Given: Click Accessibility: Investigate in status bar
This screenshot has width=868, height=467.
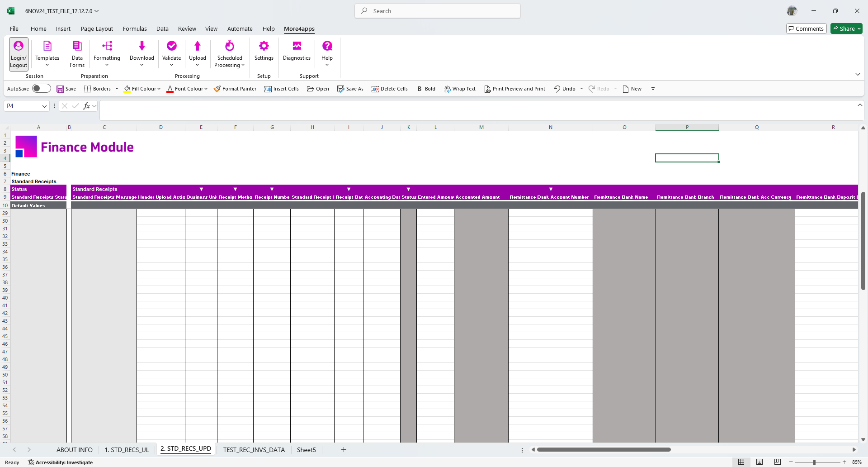Looking at the screenshot, I should click(60, 462).
